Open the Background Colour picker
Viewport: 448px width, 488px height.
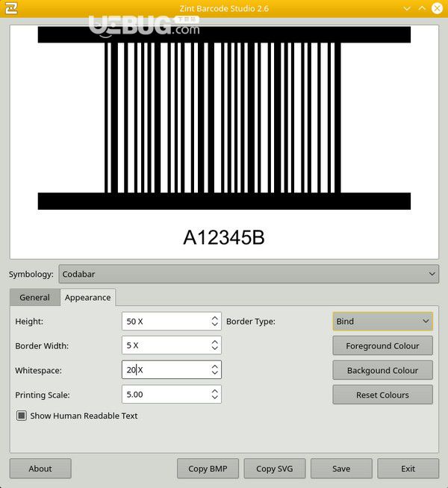click(x=382, y=370)
